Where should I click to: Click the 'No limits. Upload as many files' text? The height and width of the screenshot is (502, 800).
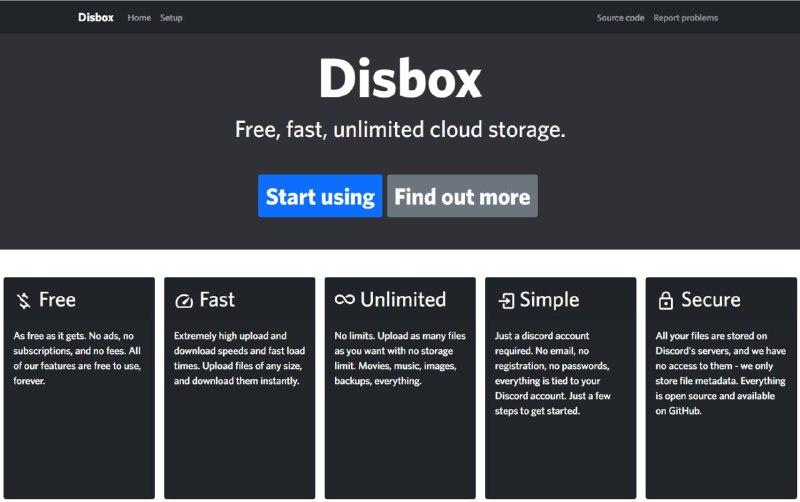pyautogui.click(x=400, y=358)
